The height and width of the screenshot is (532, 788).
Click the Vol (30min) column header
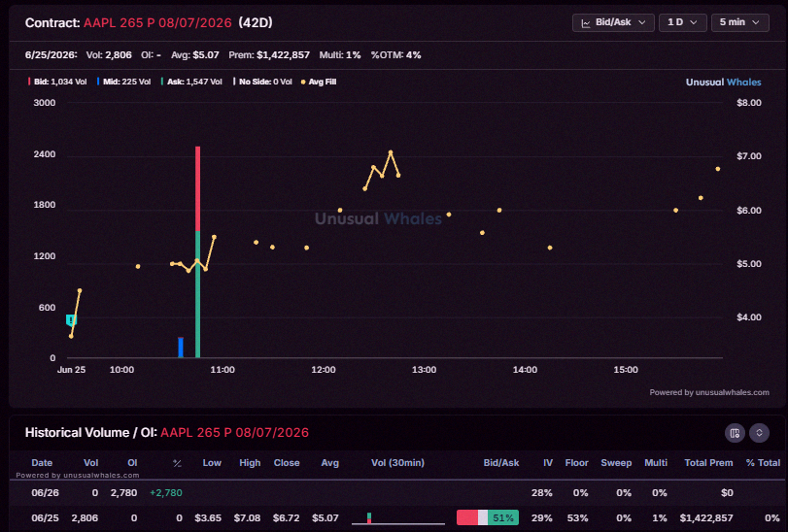397,463
